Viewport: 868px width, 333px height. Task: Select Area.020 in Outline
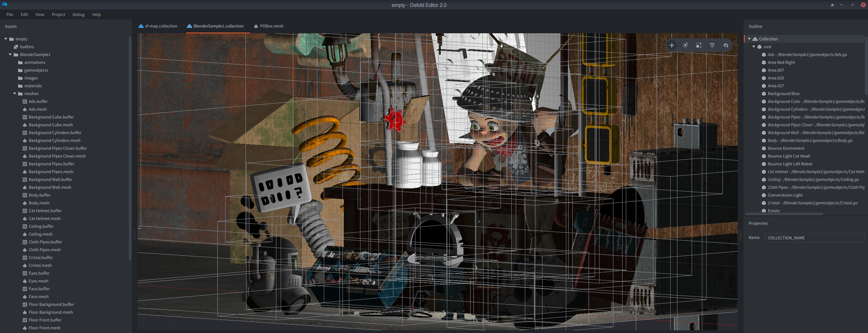click(776, 78)
